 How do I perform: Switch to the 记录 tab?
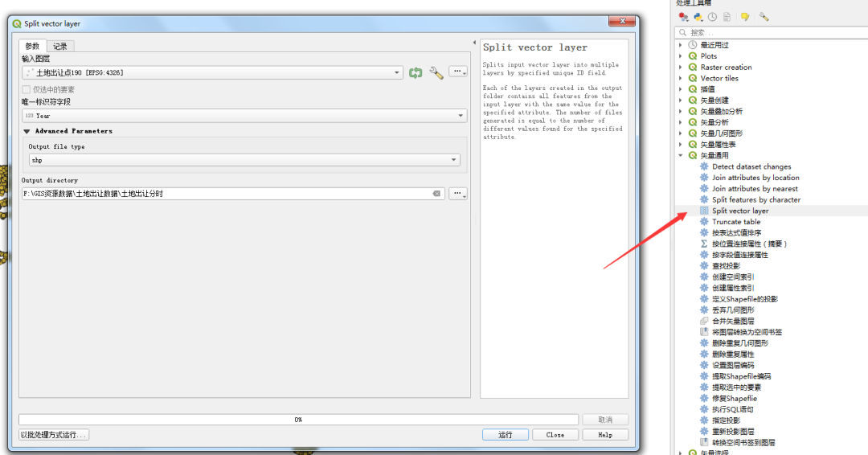click(x=60, y=47)
